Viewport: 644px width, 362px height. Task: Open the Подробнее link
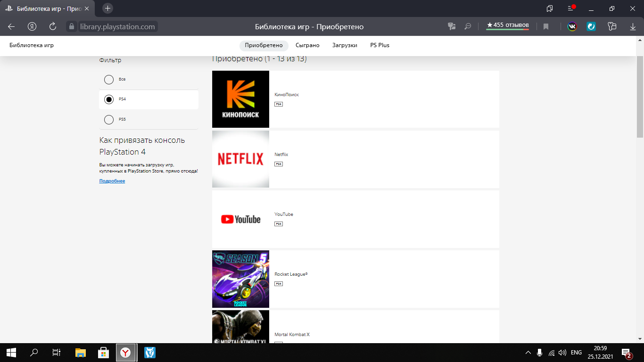[x=112, y=181]
